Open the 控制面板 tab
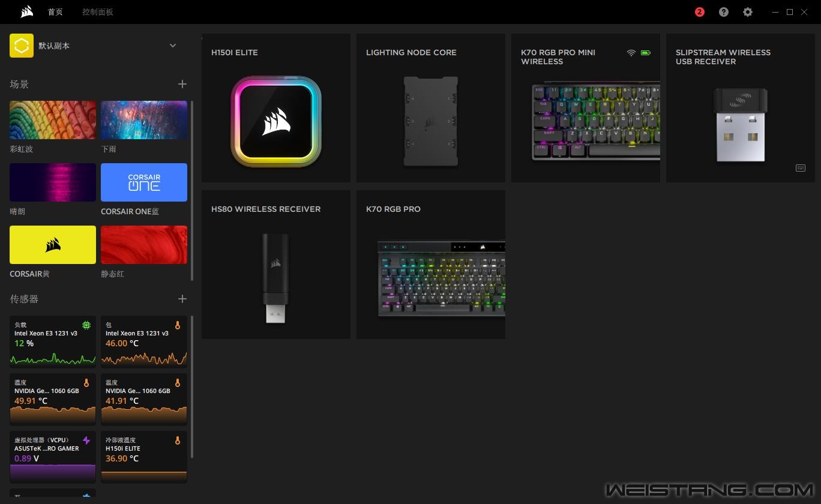This screenshot has height=504, width=821. (98, 12)
